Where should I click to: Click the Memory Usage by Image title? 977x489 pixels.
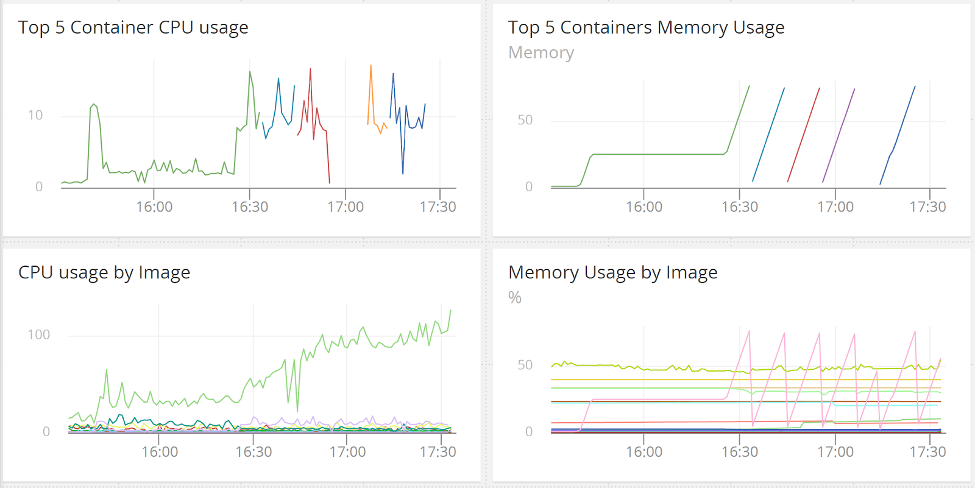(x=613, y=273)
